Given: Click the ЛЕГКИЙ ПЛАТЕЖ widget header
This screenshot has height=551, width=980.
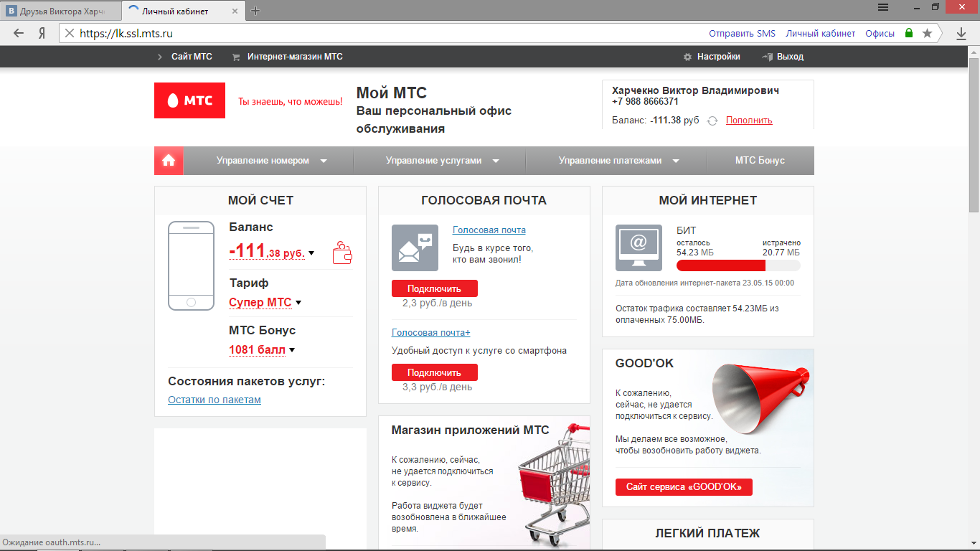Looking at the screenshot, I should [707, 533].
